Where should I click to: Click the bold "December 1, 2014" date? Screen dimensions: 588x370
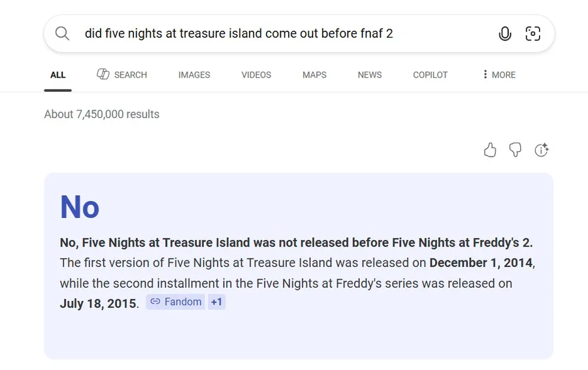[x=481, y=263]
